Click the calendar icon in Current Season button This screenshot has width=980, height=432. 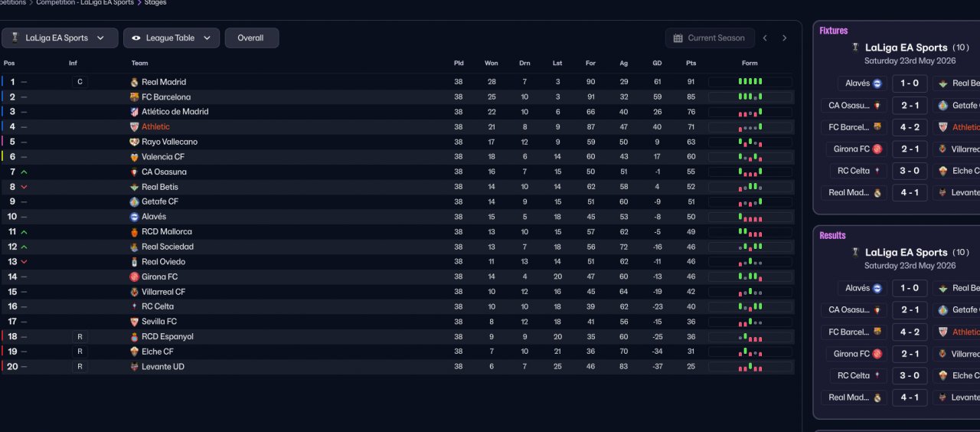678,38
